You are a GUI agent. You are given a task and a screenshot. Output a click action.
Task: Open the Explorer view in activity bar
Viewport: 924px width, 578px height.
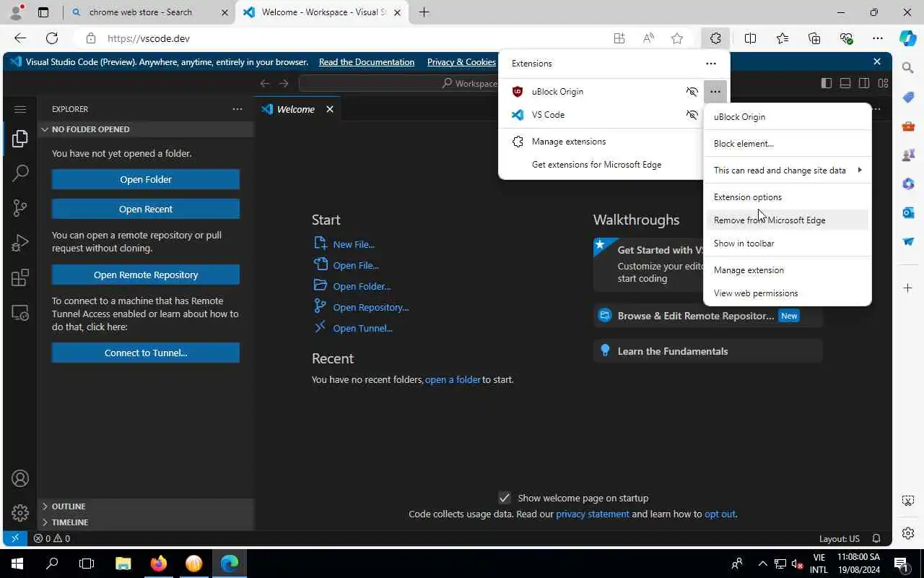click(20, 138)
